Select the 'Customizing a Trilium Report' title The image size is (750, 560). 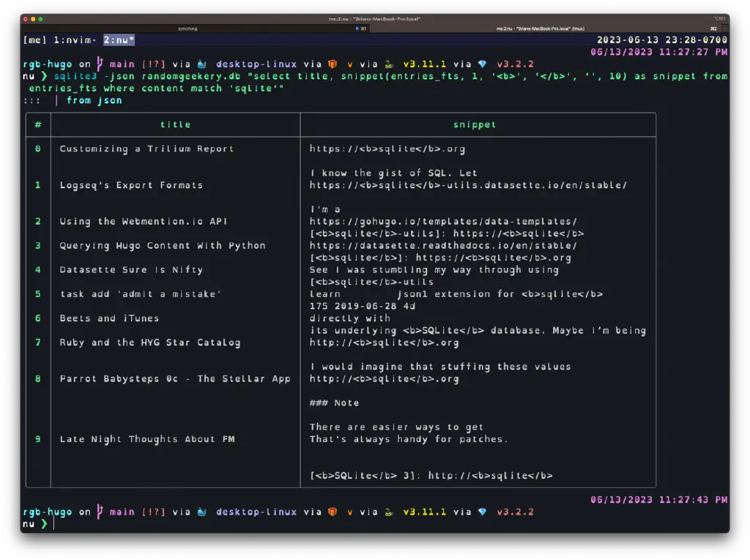click(x=146, y=149)
